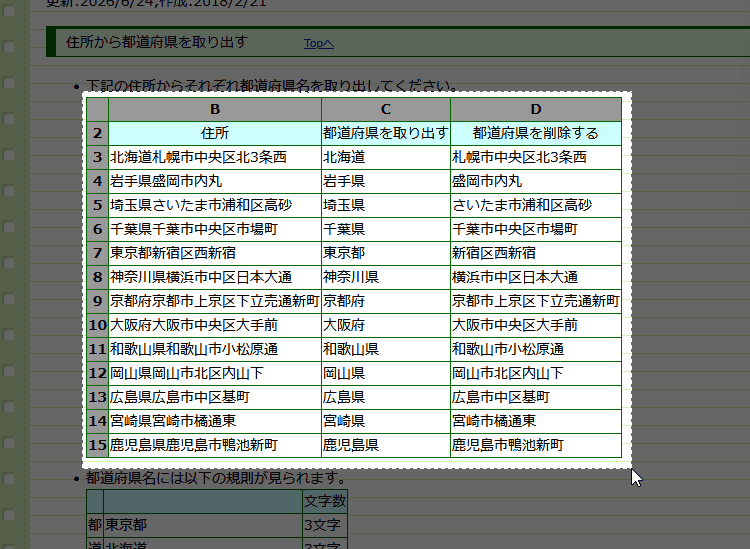Select cell 岡山市北区内山下
Image resolution: width=750 pixels, height=549 pixels.
pos(536,373)
